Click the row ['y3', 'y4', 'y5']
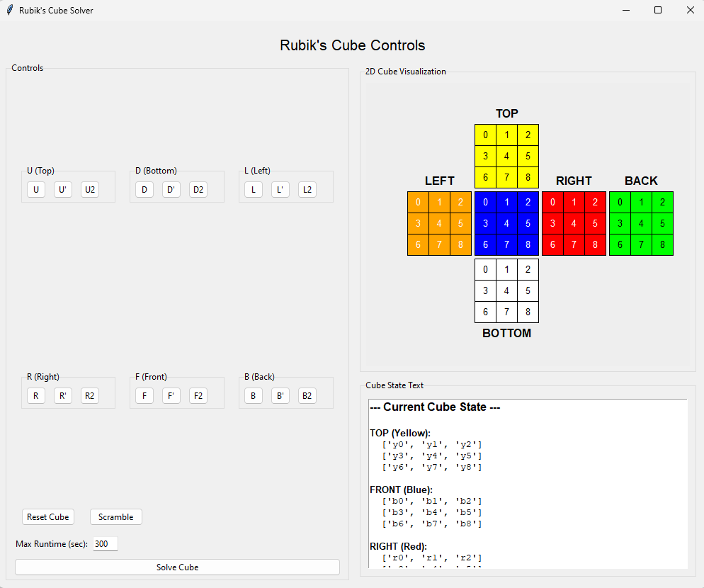 click(x=432, y=456)
